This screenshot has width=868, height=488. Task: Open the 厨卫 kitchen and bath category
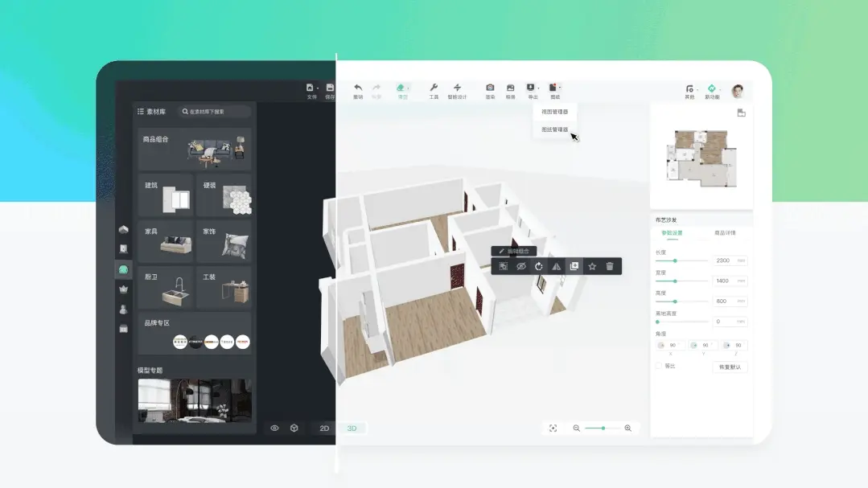coord(166,287)
